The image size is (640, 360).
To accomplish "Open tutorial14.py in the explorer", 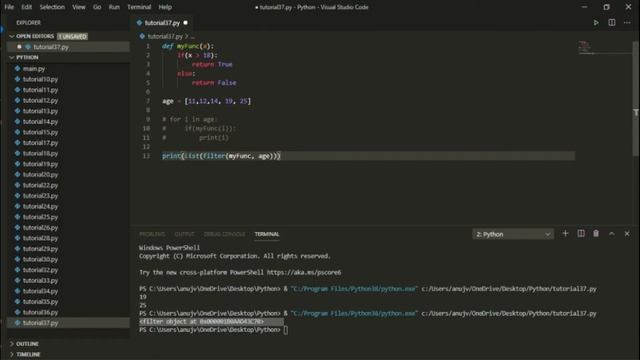I will 69,122.
